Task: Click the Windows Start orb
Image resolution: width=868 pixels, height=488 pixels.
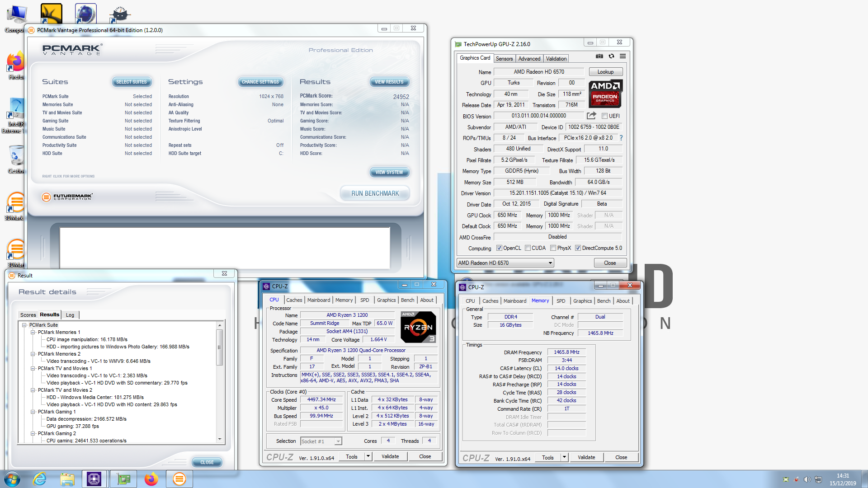Action: click(x=12, y=479)
